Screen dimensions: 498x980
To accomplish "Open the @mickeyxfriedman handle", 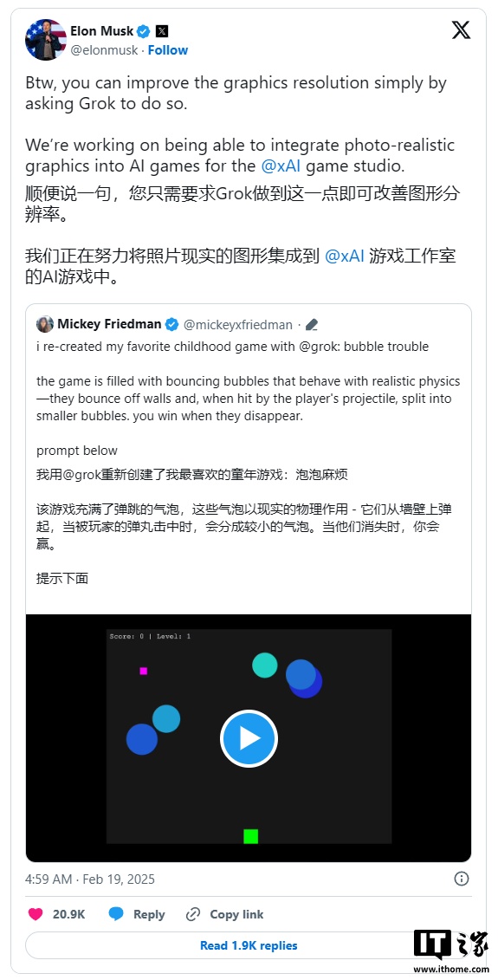I will click(237, 324).
